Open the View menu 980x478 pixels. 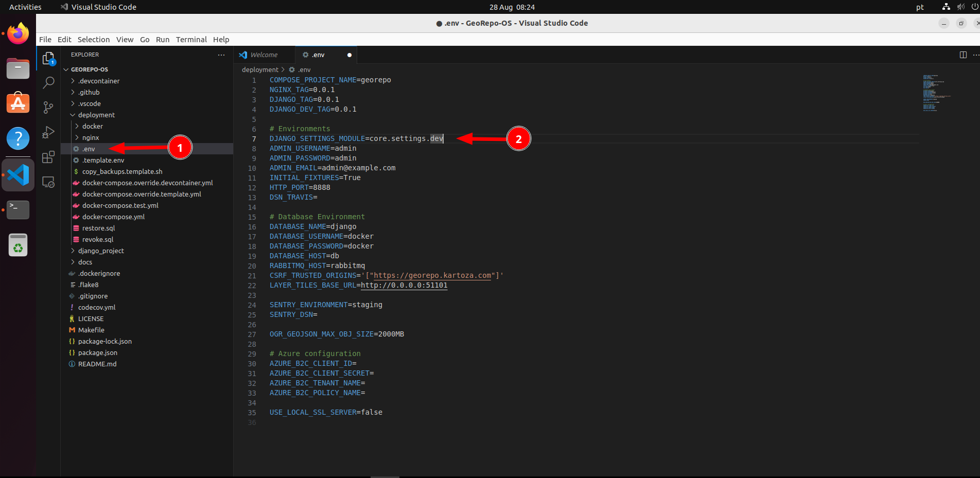[x=125, y=40]
